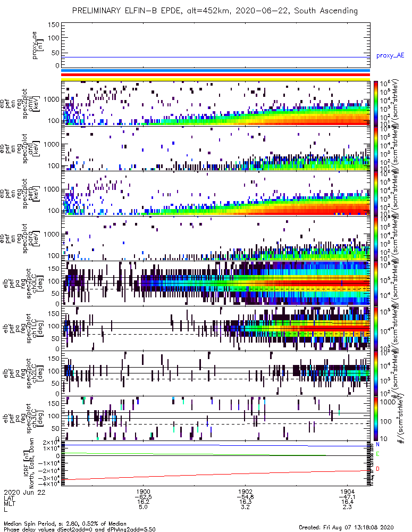
Task: Click the anti energy spectrogram panel
Action: point(215,148)
